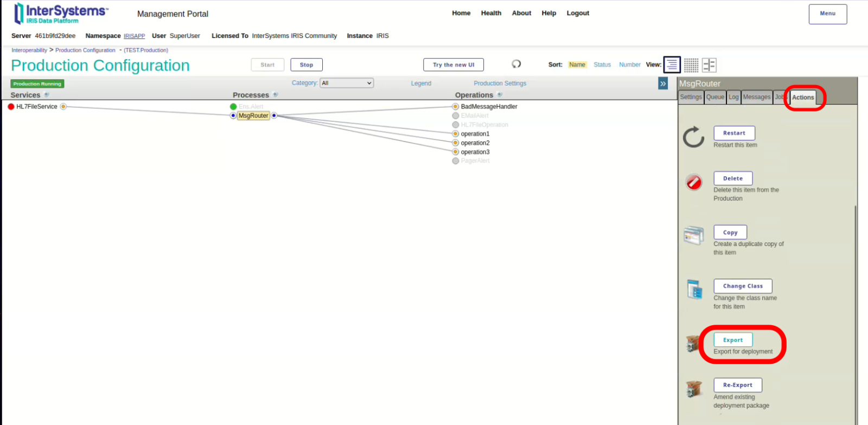The height and width of the screenshot is (425, 868).
Task: Go to Home in top navigation
Action: (x=461, y=13)
